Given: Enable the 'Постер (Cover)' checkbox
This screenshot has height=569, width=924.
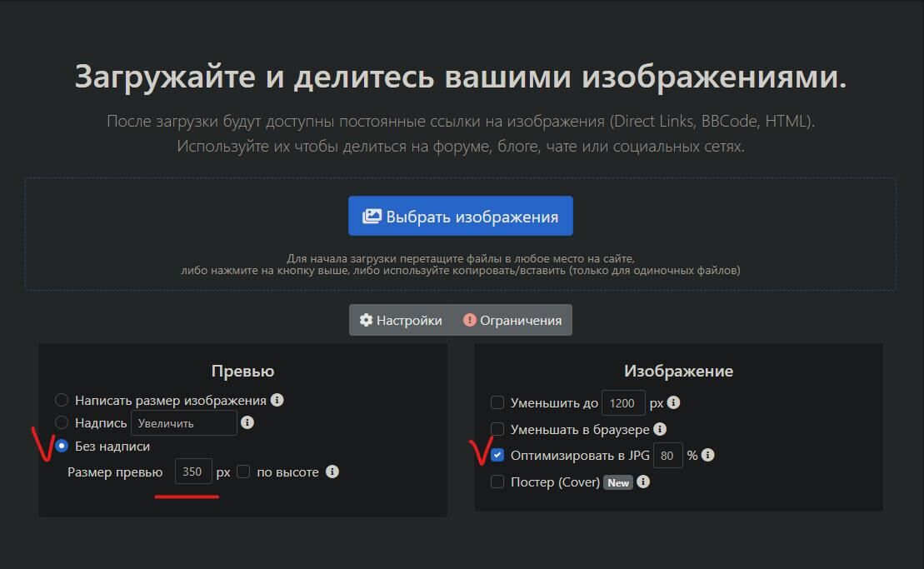Looking at the screenshot, I should point(497,482).
